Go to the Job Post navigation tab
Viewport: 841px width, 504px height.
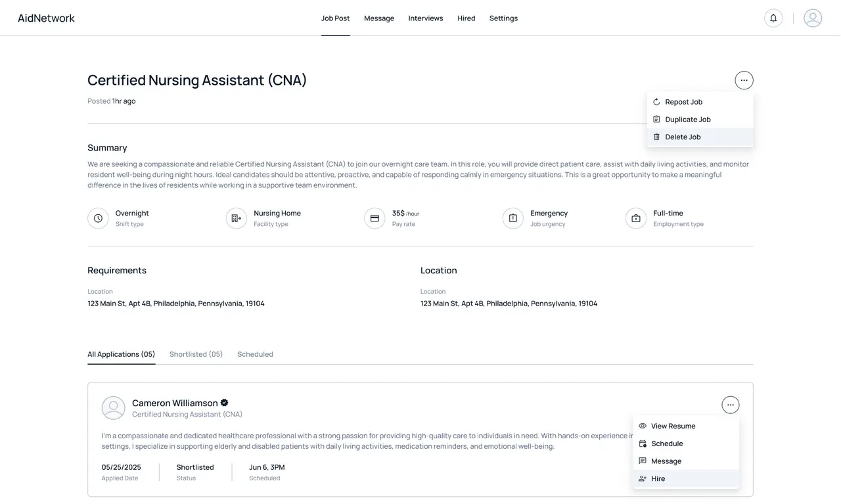tap(335, 18)
